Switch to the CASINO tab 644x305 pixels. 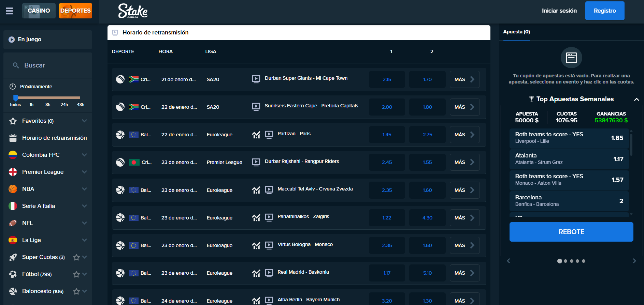click(x=39, y=11)
